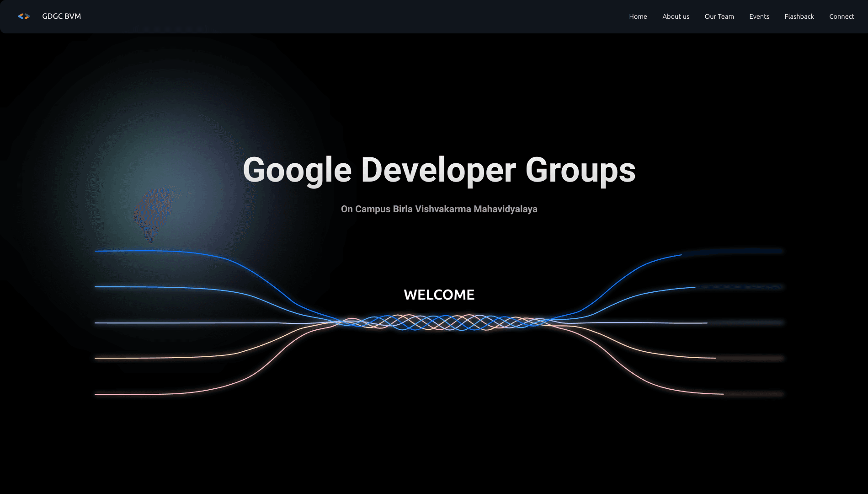Navigate to Our Team
The height and width of the screenshot is (494, 868).
(719, 16)
